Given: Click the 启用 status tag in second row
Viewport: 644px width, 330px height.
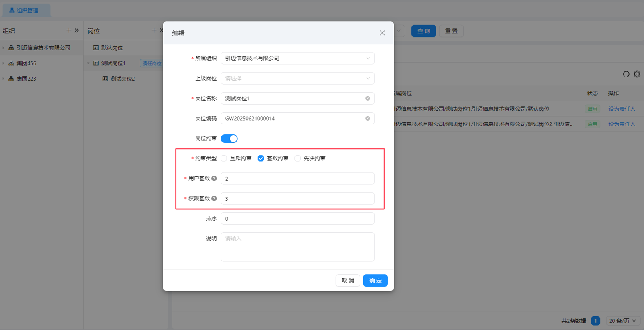Looking at the screenshot, I should point(593,124).
